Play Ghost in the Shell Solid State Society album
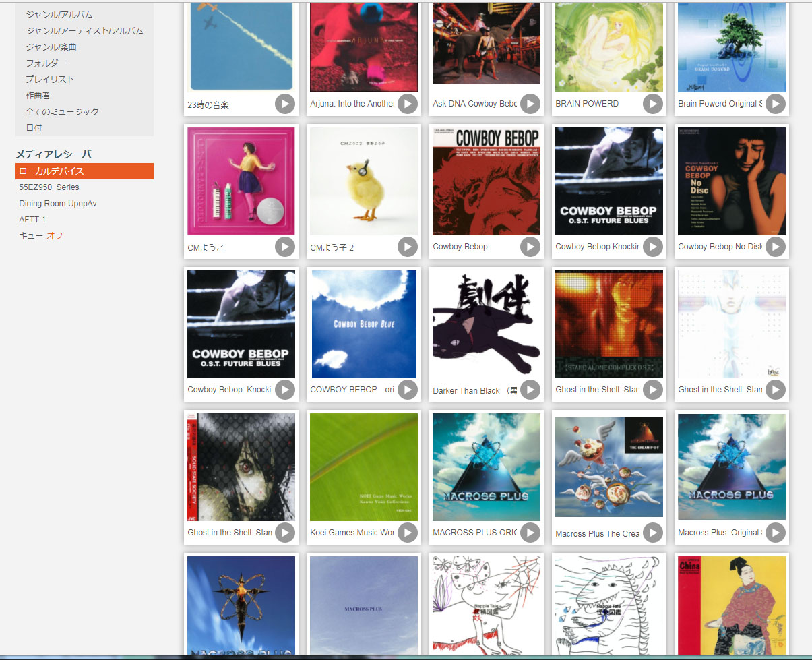 285,533
